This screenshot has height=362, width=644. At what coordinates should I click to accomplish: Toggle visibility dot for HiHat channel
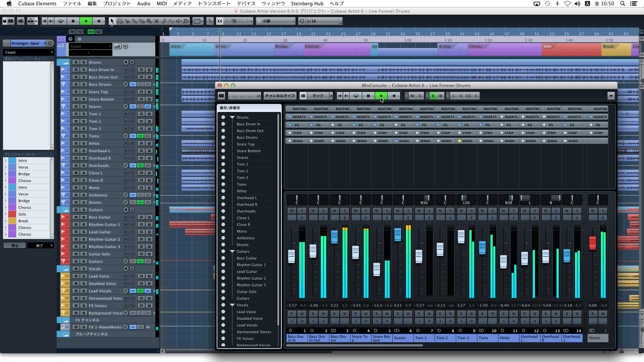click(223, 191)
